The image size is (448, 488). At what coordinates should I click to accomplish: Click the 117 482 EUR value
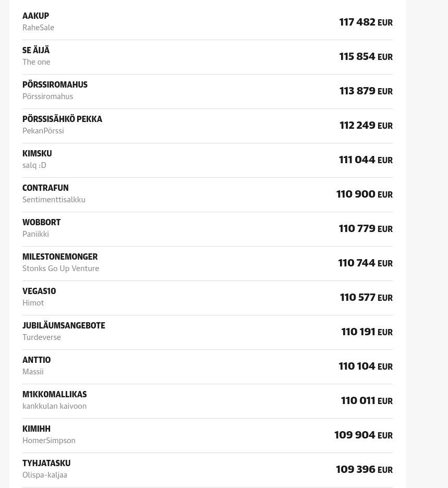click(x=366, y=22)
